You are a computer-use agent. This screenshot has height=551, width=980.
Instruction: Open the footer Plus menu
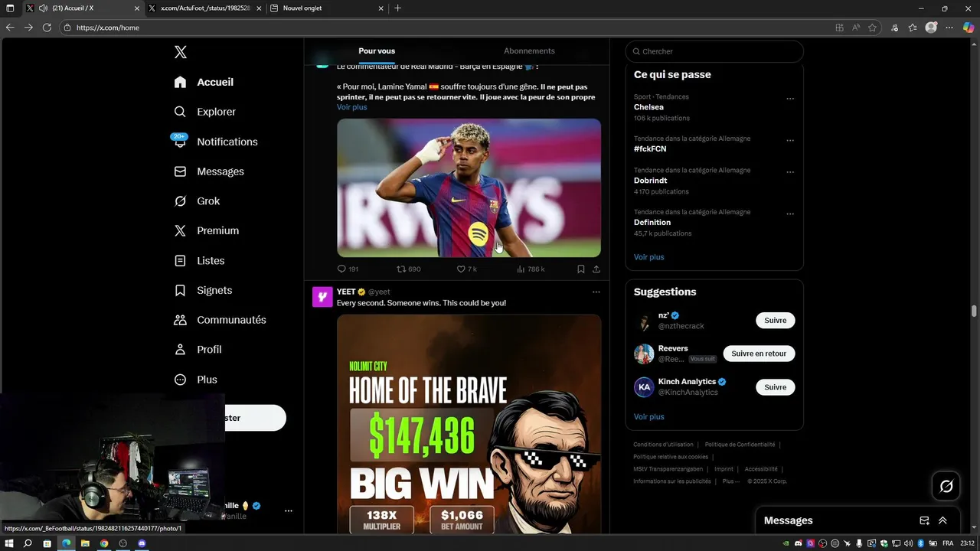[x=731, y=481]
